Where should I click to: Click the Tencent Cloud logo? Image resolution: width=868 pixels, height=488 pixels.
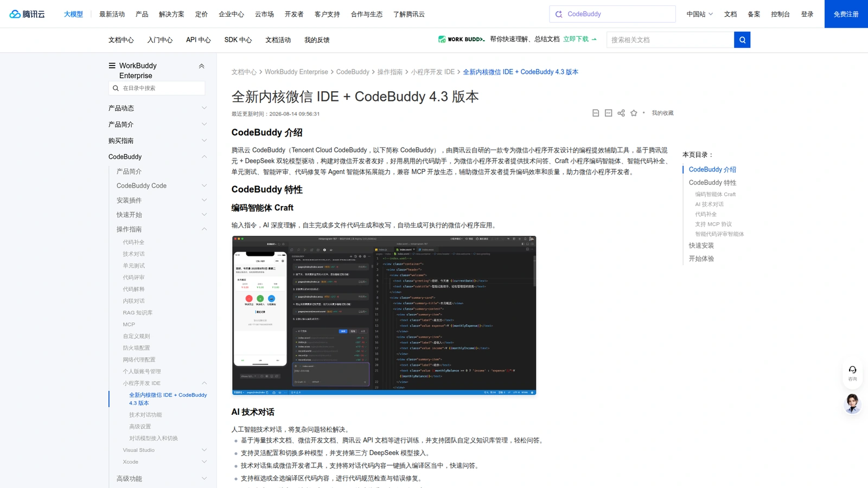(x=27, y=14)
